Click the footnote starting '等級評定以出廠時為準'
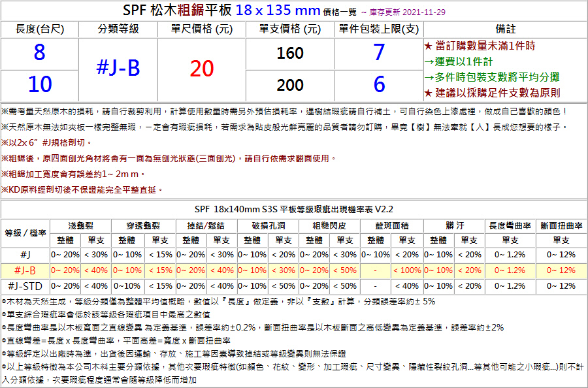The height and width of the screenshot is (388, 588). pyautogui.click(x=173, y=353)
